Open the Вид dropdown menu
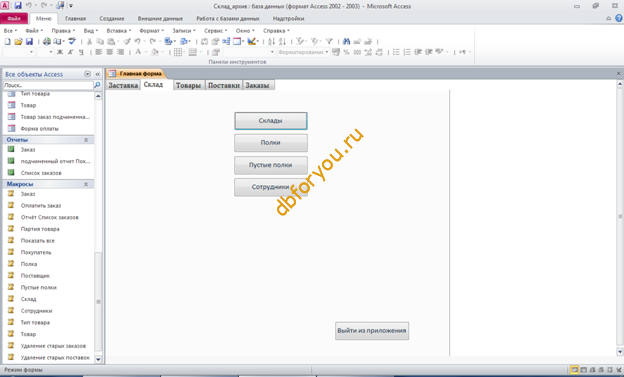The height and width of the screenshot is (377, 624). 90,31
